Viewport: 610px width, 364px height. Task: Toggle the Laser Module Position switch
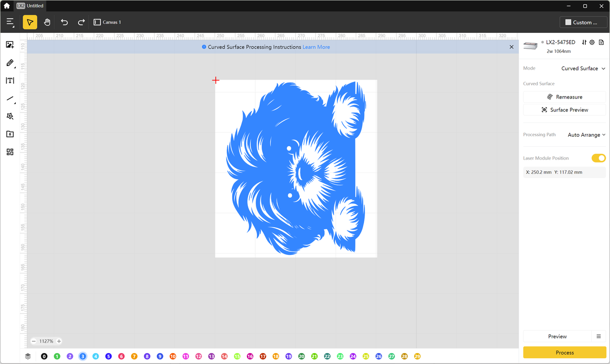pyautogui.click(x=598, y=158)
